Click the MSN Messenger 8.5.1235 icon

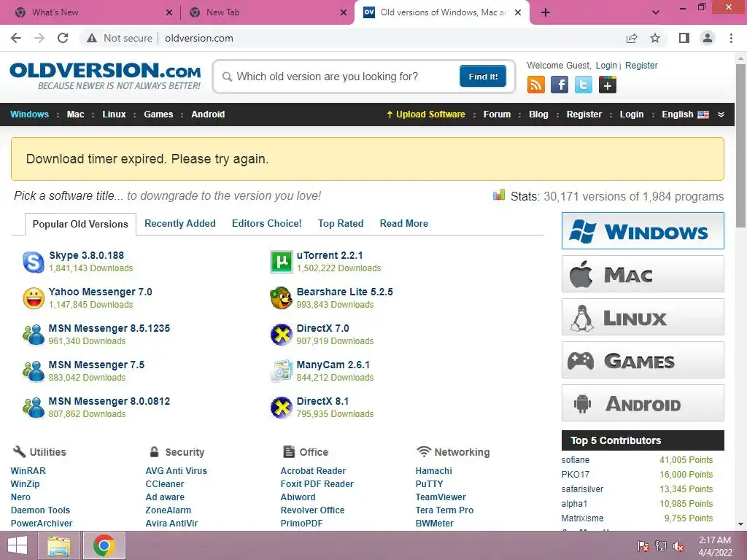pyautogui.click(x=34, y=334)
